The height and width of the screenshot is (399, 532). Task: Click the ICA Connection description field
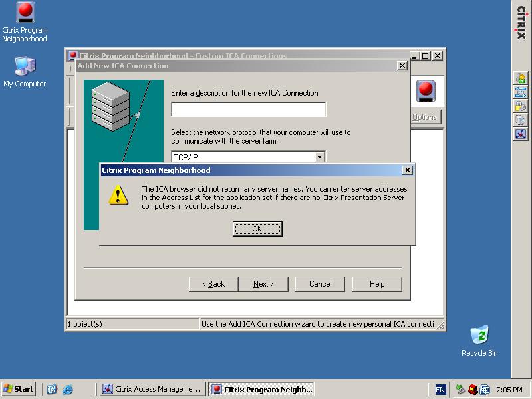[248, 109]
